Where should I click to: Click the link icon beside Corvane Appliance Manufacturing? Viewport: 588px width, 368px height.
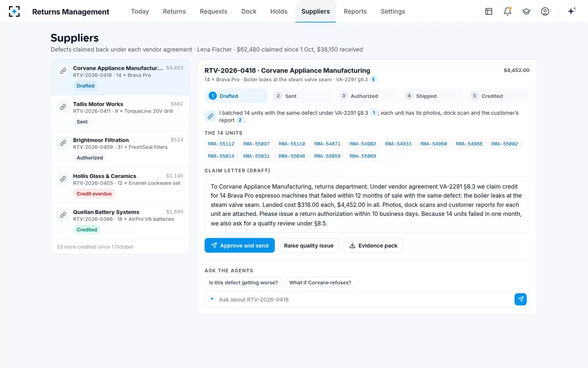63,71
